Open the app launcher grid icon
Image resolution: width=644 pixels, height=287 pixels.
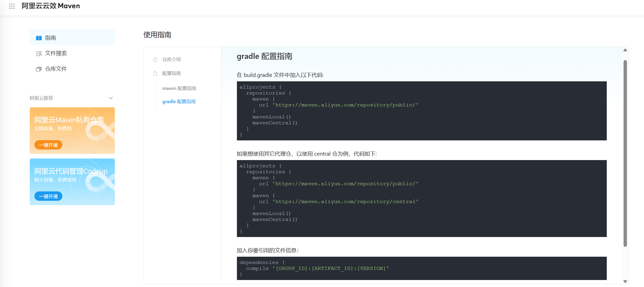pos(12,6)
